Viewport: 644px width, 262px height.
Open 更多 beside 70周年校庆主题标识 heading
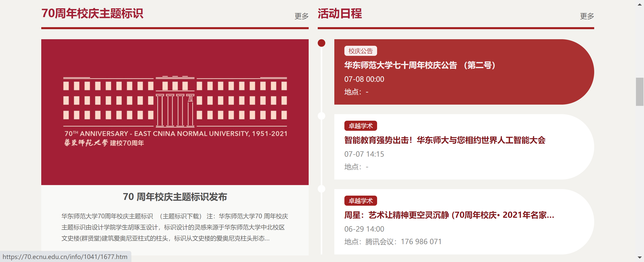tap(301, 16)
